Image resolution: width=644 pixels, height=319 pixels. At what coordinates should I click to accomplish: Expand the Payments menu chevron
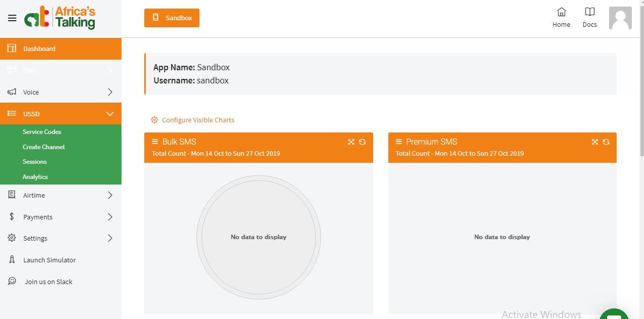[110, 217]
